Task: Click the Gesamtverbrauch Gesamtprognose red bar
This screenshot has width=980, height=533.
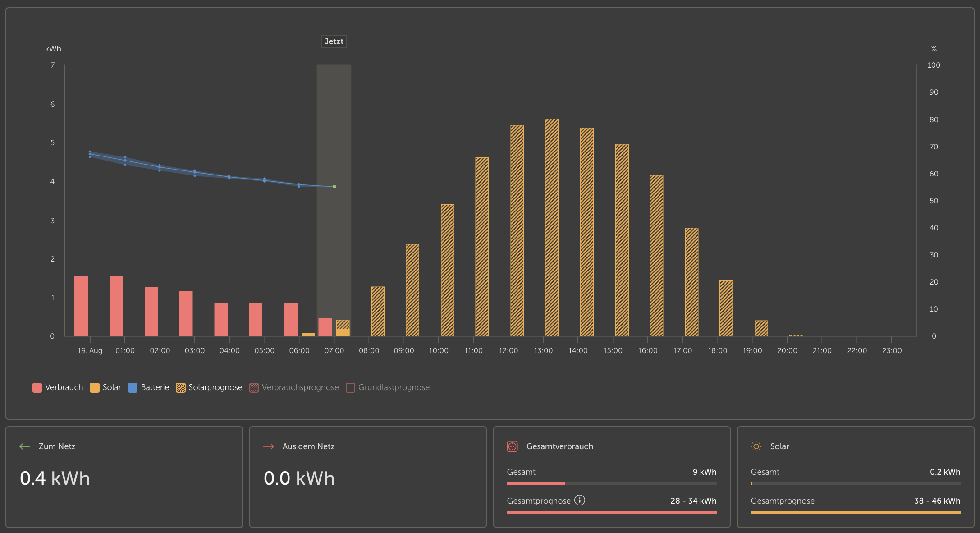Action: click(612, 513)
